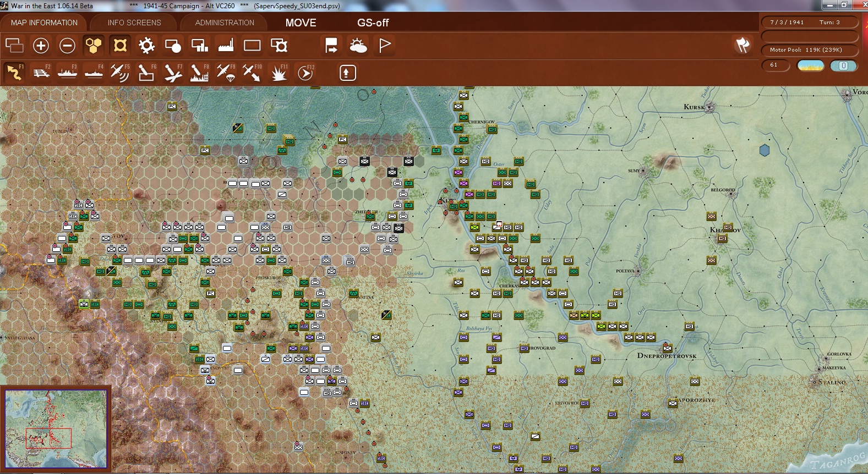Image resolution: width=868 pixels, height=474 pixels.
Task: Select F7 bomb airfield mode icon
Action: tap(173, 72)
